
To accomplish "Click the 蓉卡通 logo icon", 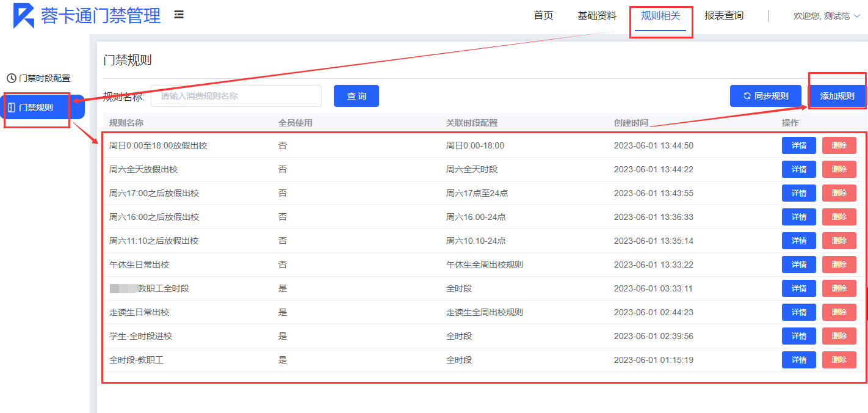I will click(24, 16).
